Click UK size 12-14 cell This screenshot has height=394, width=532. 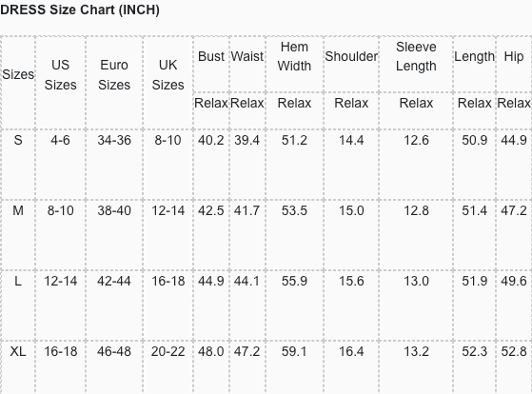pyautogui.click(x=167, y=210)
